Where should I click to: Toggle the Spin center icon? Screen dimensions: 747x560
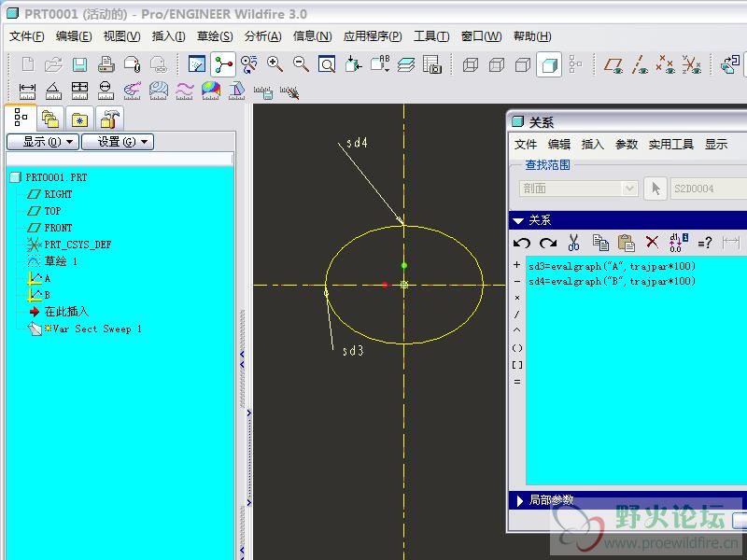(x=223, y=64)
